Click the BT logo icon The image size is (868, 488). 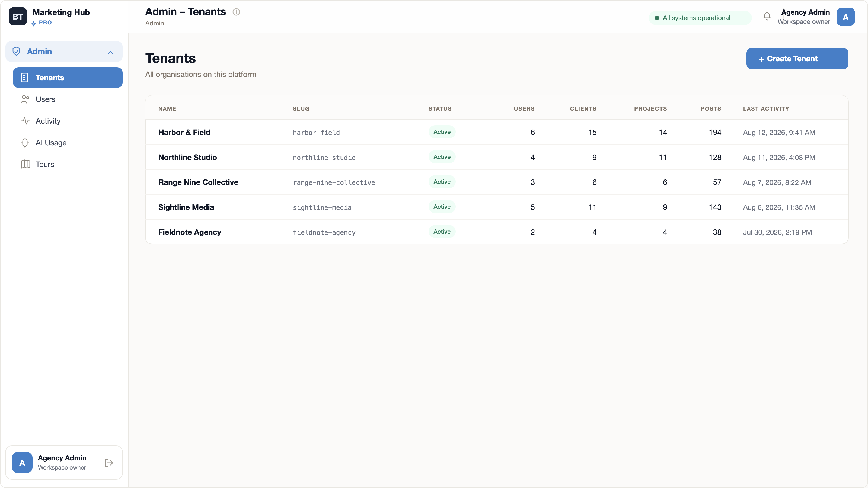(x=18, y=17)
